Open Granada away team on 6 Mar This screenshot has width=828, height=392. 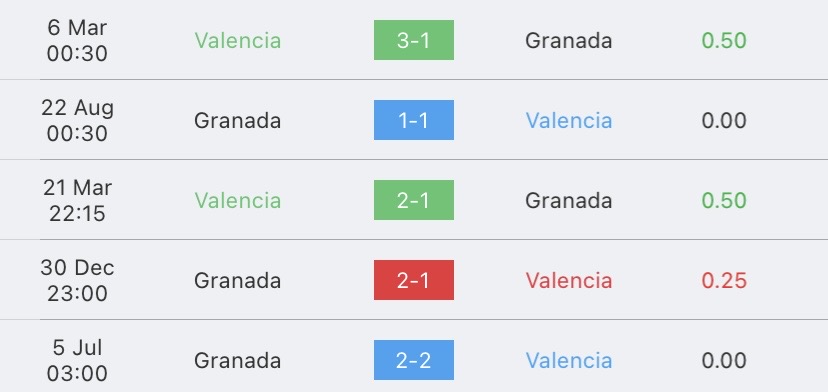pos(569,41)
